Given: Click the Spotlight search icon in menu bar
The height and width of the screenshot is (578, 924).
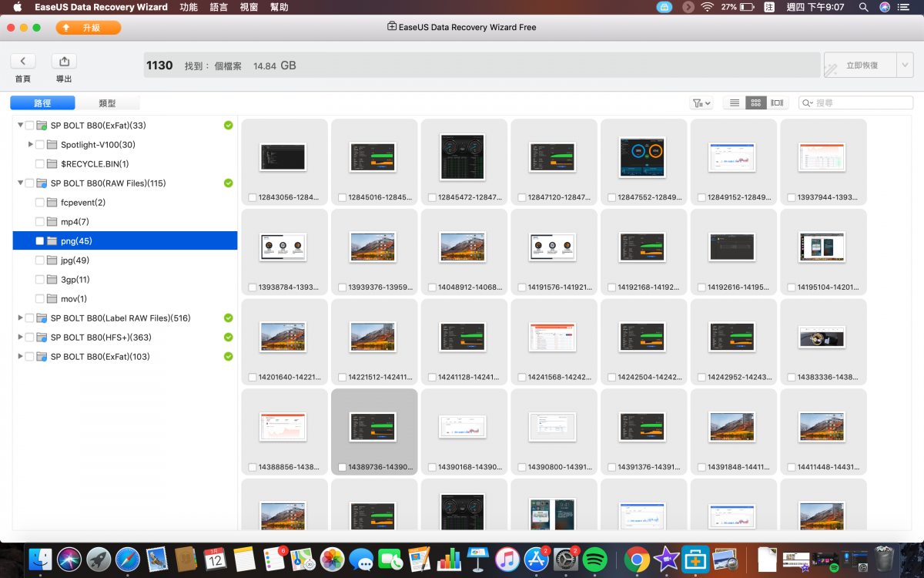Looking at the screenshot, I should [864, 7].
